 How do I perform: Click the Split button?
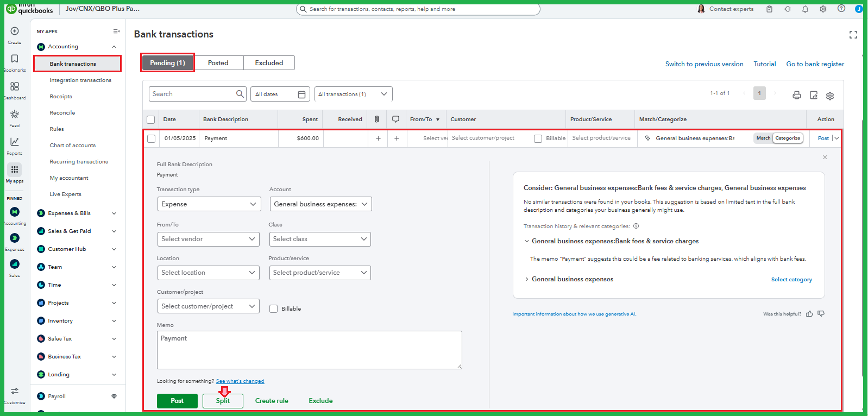pos(223,401)
